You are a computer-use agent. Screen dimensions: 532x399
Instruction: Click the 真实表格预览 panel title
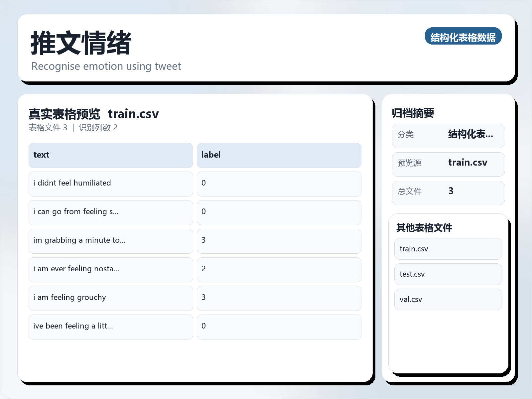click(64, 114)
